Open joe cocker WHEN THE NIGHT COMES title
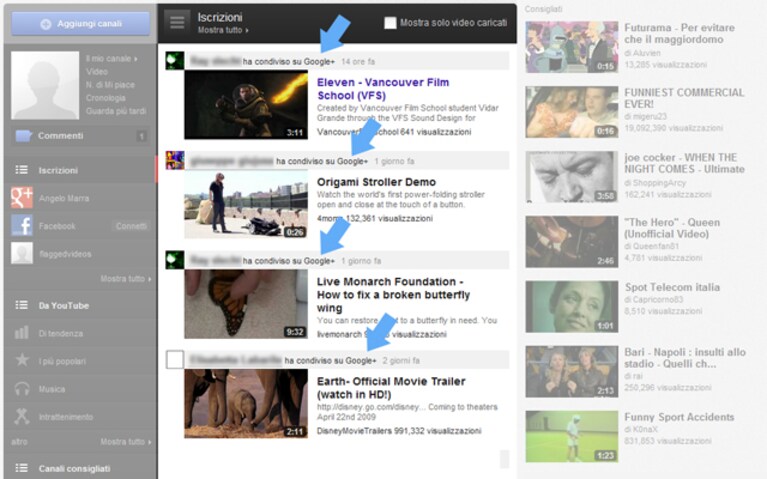The width and height of the screenshot is (767, 479). 684,163
